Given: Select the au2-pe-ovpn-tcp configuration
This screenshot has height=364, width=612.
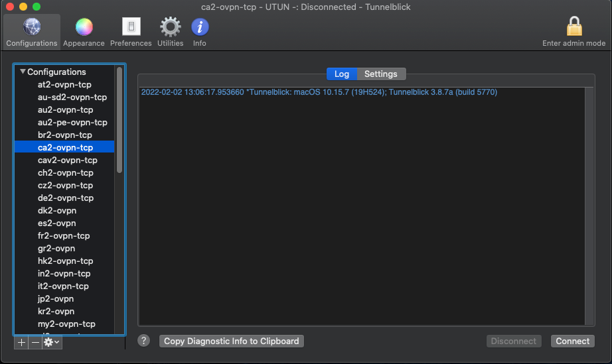Looking at the screenshot, I should click(64, 123).
